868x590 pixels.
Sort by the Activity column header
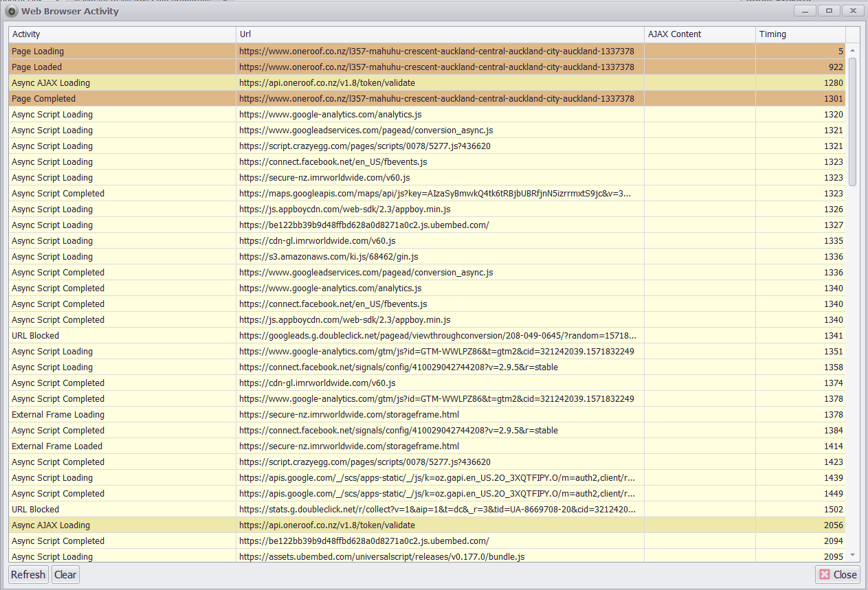point(122,34)
